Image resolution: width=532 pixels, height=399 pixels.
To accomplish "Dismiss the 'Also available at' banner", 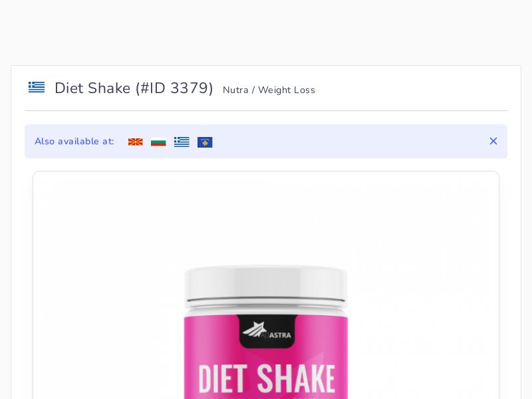I will click(x=493, y=141).
